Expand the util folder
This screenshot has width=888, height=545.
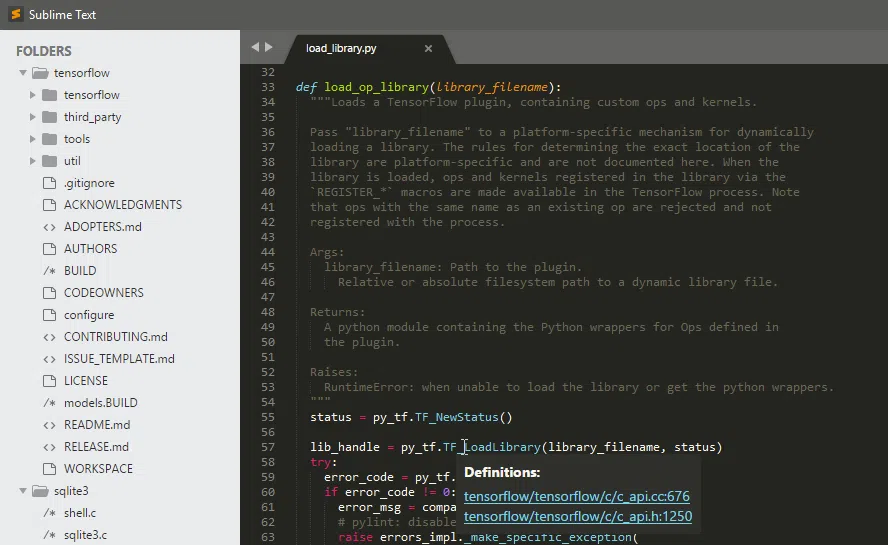(33, 161)
